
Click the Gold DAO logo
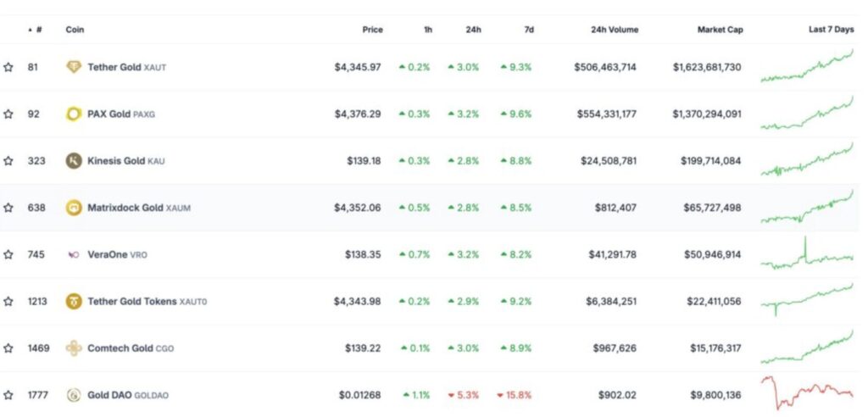[74, 396]
